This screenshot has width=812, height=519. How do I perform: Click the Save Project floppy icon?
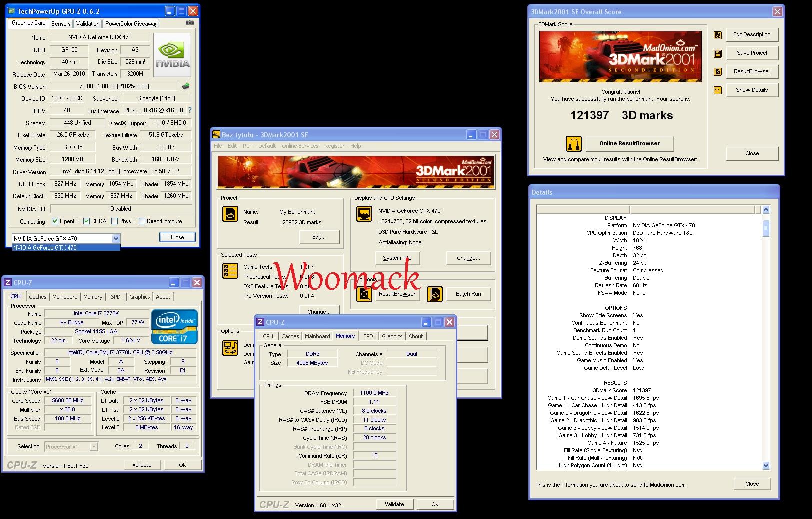[718, 53]
